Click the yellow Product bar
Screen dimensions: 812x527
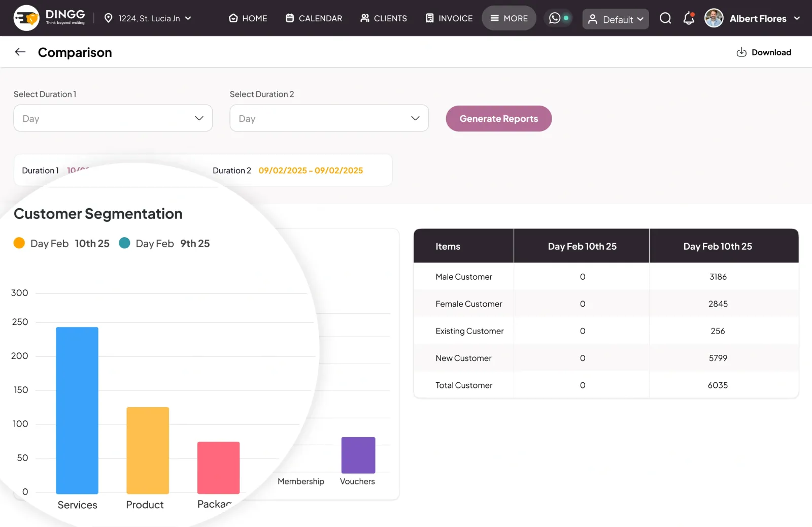coord(148,450)
